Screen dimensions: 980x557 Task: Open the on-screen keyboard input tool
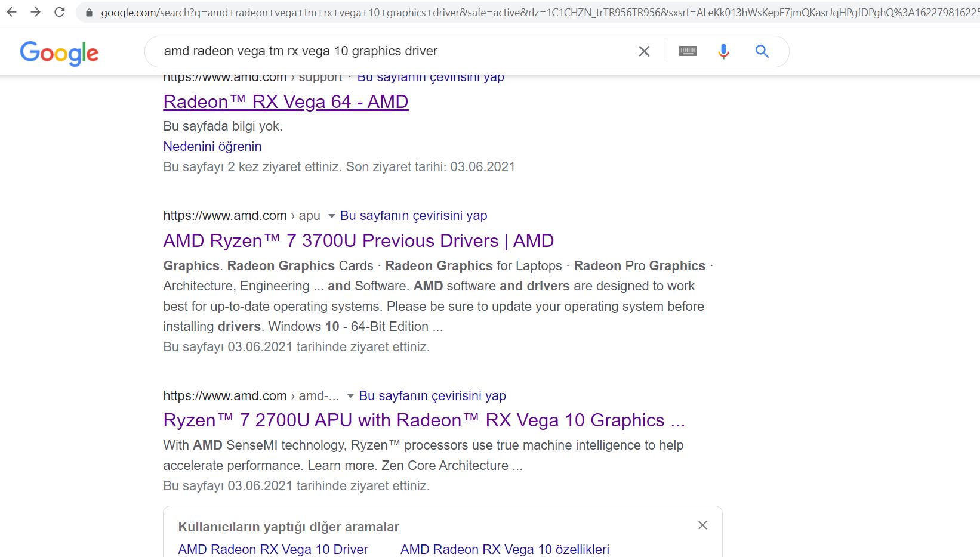(688, 51)
